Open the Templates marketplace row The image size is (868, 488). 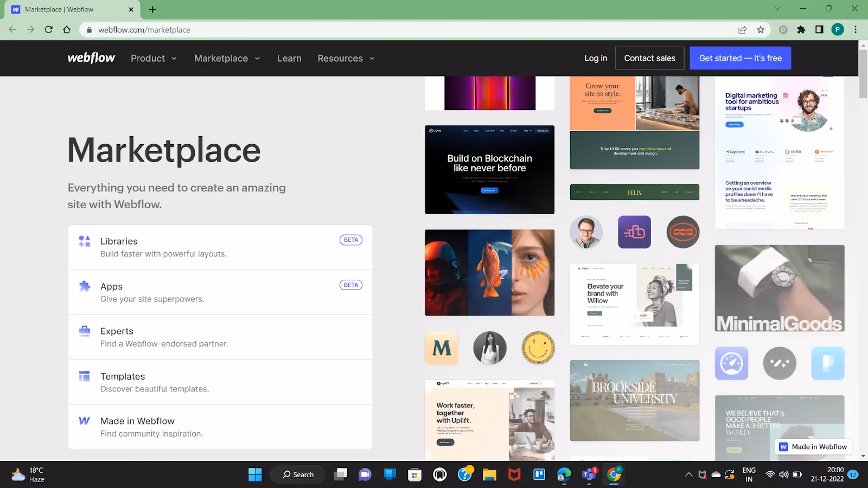click(220, 382)
